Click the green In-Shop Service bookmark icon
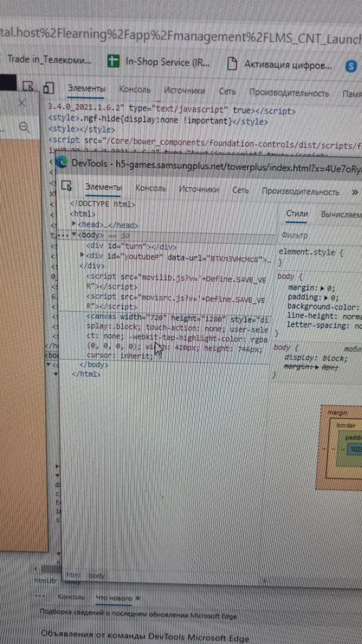Viewport: 362px width, 644px height. [x=113, y=61]
